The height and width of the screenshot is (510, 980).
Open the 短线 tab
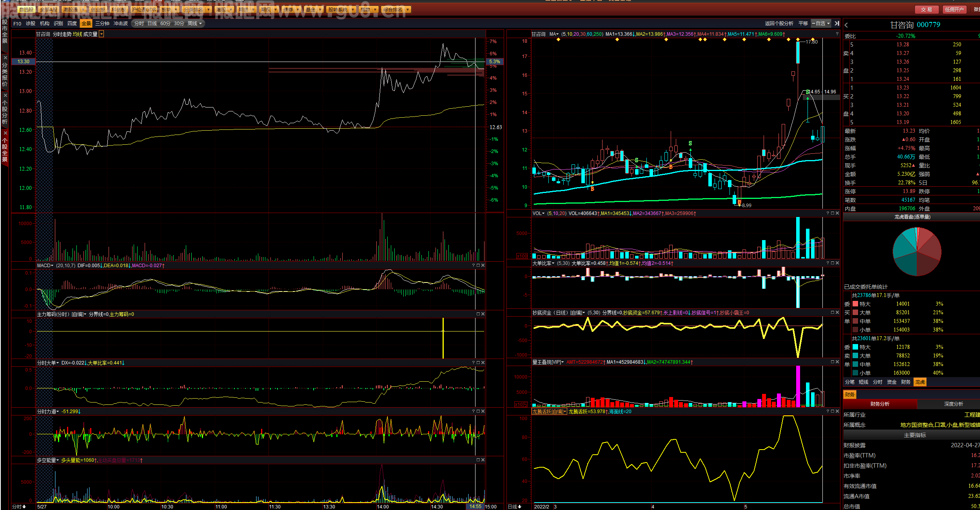coord(864,382)
